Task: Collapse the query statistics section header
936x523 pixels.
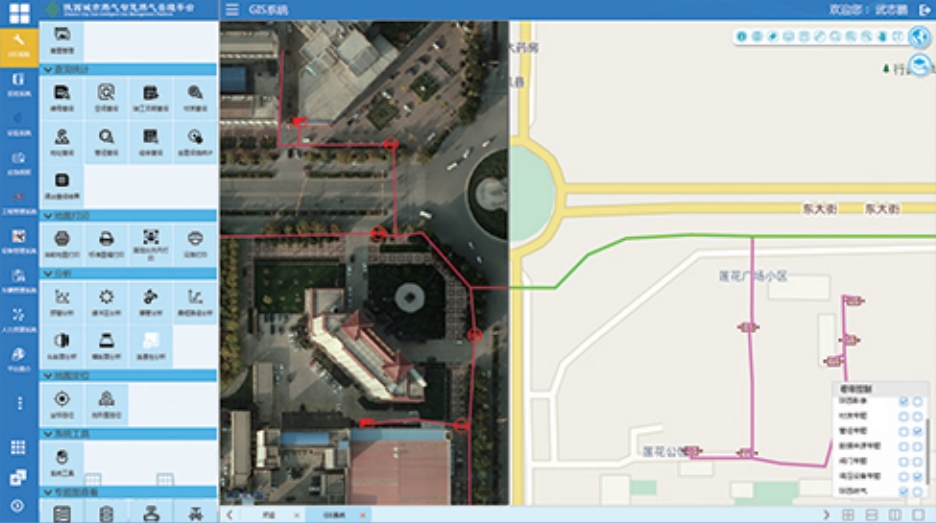Action: coord(128,70)
